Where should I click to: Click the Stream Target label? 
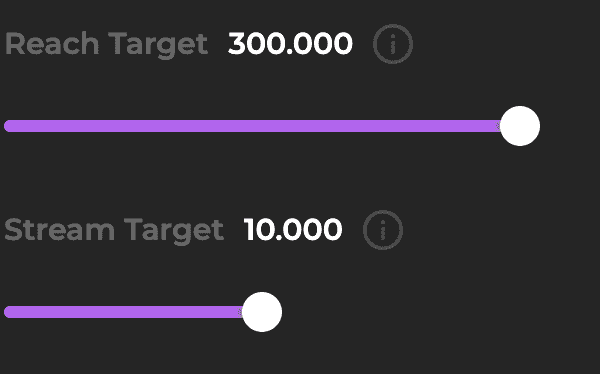(114, 231)
